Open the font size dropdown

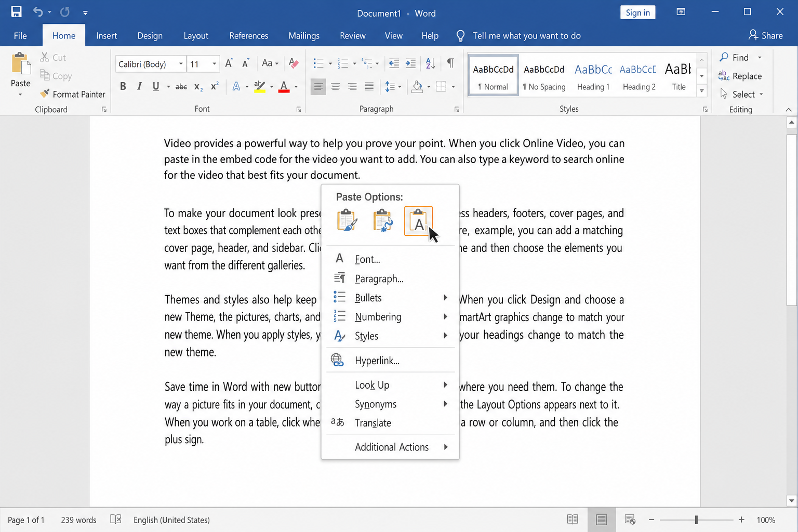point(214,64)
